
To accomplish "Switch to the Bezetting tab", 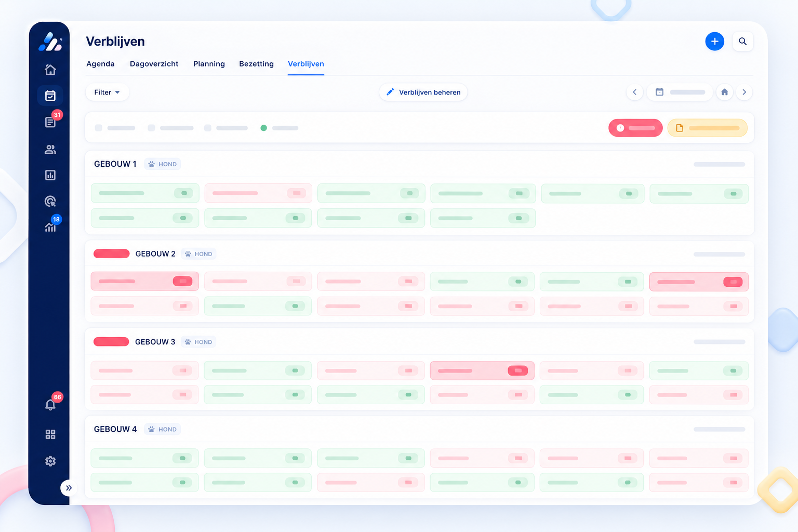I will (x=256, y=64).
